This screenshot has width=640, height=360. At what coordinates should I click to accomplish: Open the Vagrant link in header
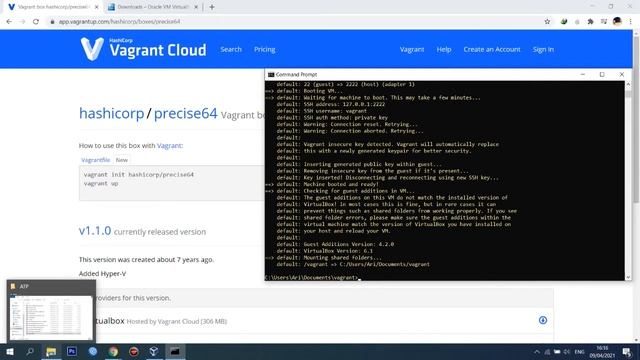[x=412, y=49]
